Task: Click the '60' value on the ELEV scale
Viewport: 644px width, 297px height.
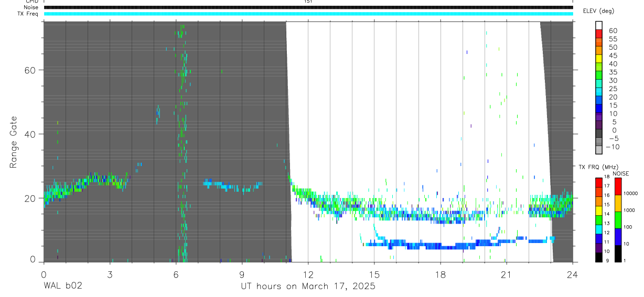Action: (613, 30)
